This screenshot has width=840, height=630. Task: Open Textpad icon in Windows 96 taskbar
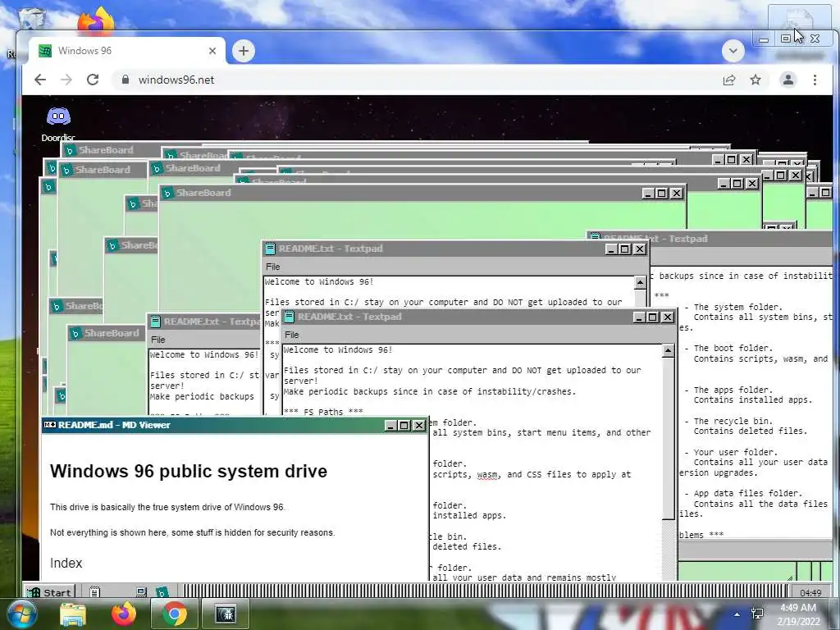pyautogui.click(x=95, y=592)
